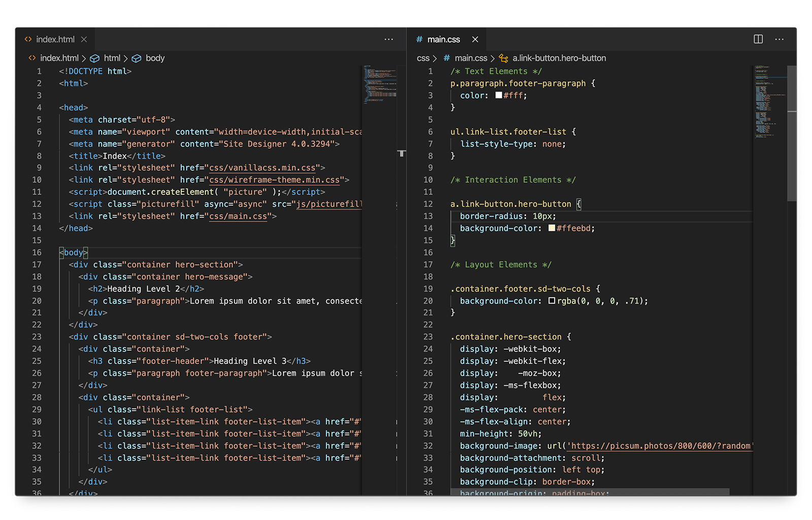Viewport: 812px width, 520px height.
Task: Click the #ffeebd color swatch
Action: pos(551,229)
